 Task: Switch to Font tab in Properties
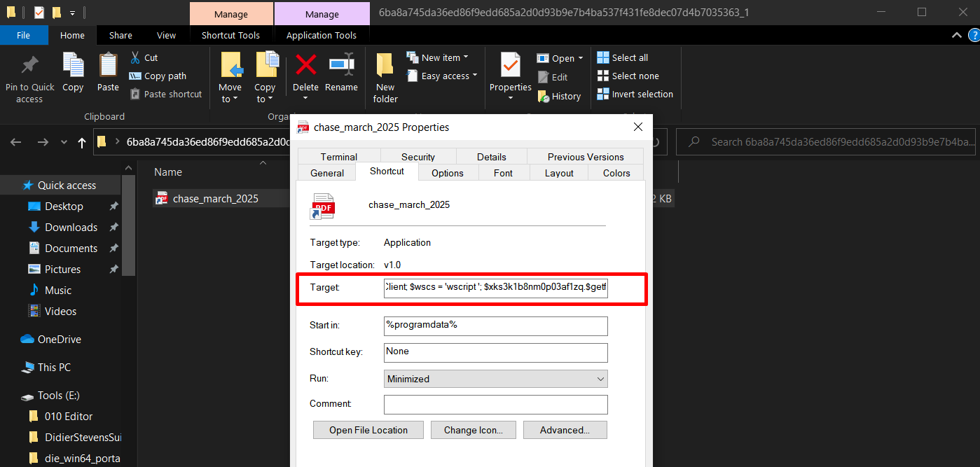(503, 173)
